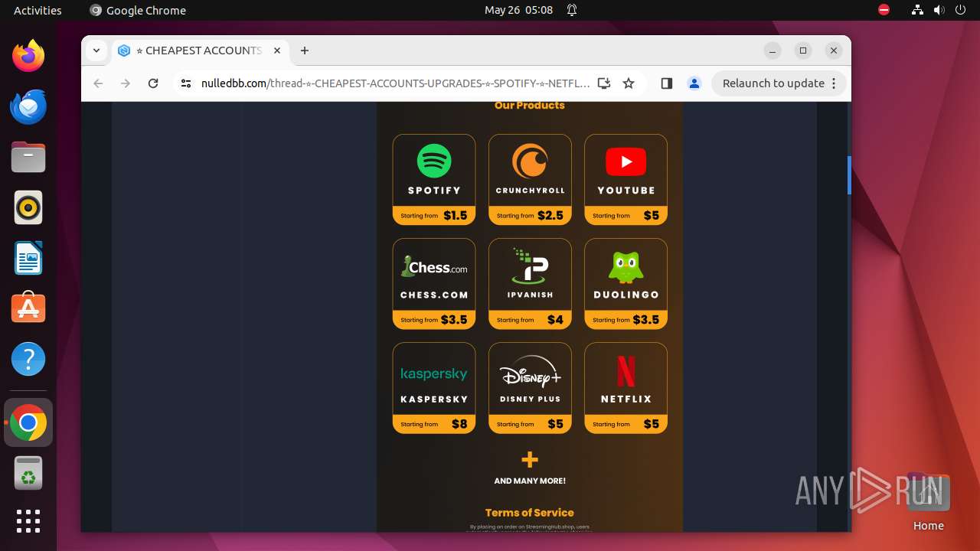Open Rhythmbox from dock
Viewport: 980px width, 551px height.
point(28,207)
